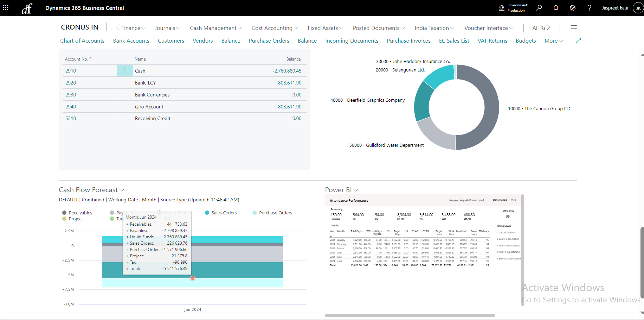Viewport: 644px width, 320px height.
Task: Open account number 2910 link
Action: click(x=71, y=71)
